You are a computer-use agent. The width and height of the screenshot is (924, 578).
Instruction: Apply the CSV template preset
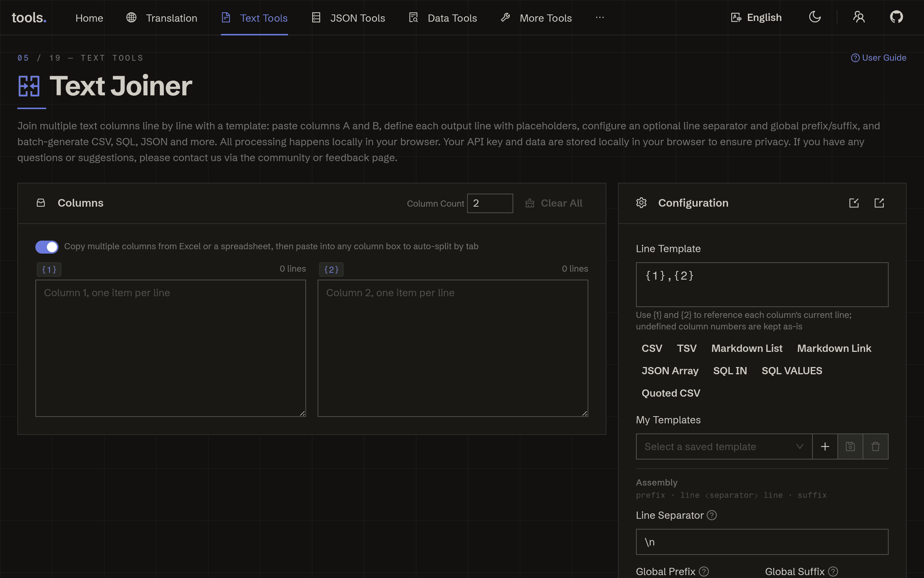pyautogui.click(x=652, y=348)
